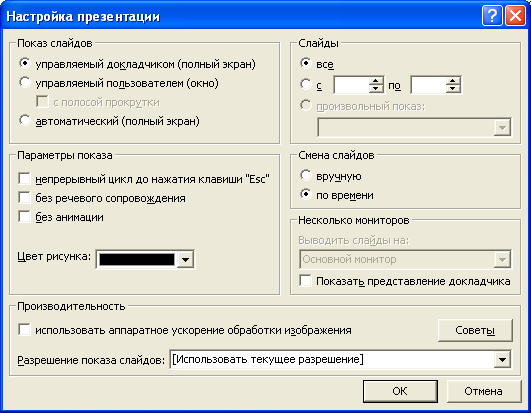Click the black pen color swatch
Viewport: 531px width, 413px height.
137,260
